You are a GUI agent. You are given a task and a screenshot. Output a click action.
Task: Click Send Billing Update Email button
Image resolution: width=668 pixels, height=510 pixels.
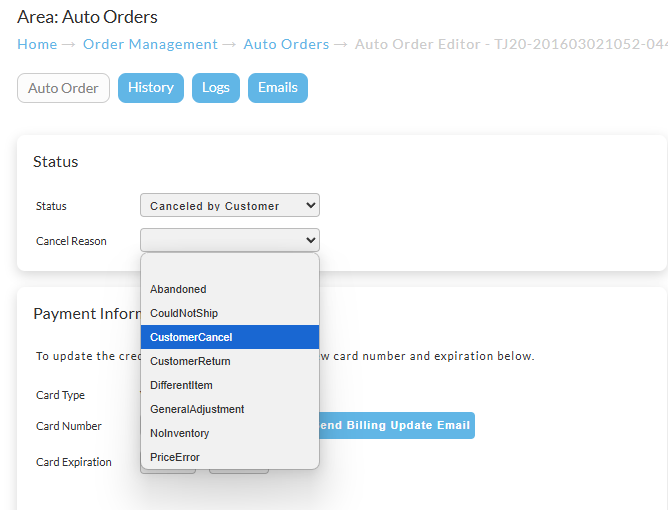[397, 425]
